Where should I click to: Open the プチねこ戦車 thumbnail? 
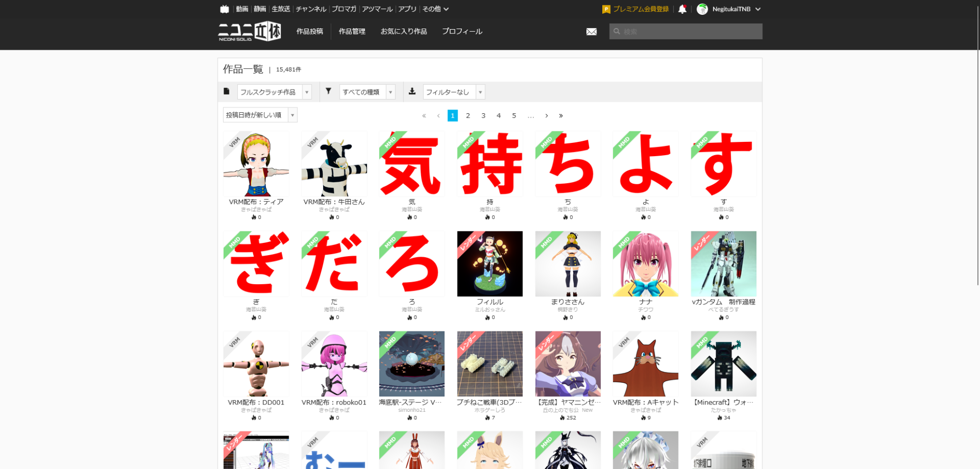click(490, 364)
